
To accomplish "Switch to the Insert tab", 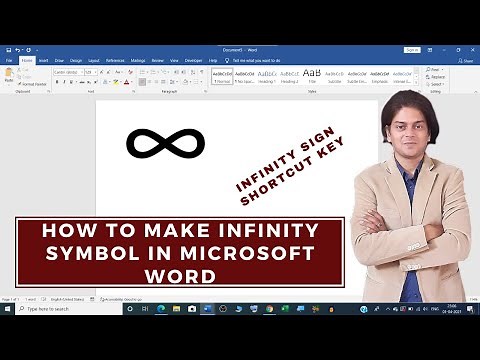I will tap(43, 61).
